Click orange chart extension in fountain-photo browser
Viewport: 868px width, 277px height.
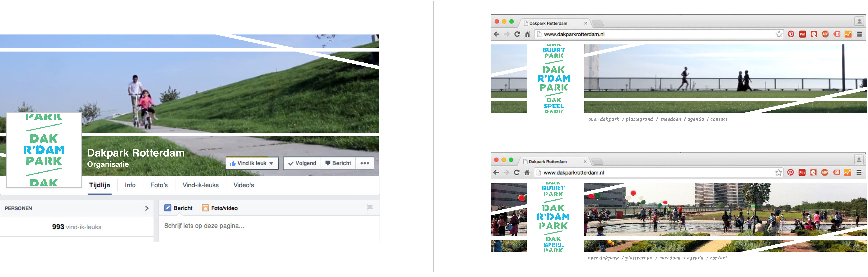pyautogui.click(x=847, y=172)
